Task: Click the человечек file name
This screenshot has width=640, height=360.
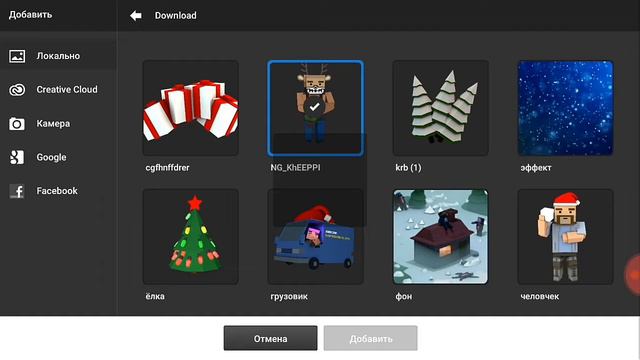Action: click(540, 296)
